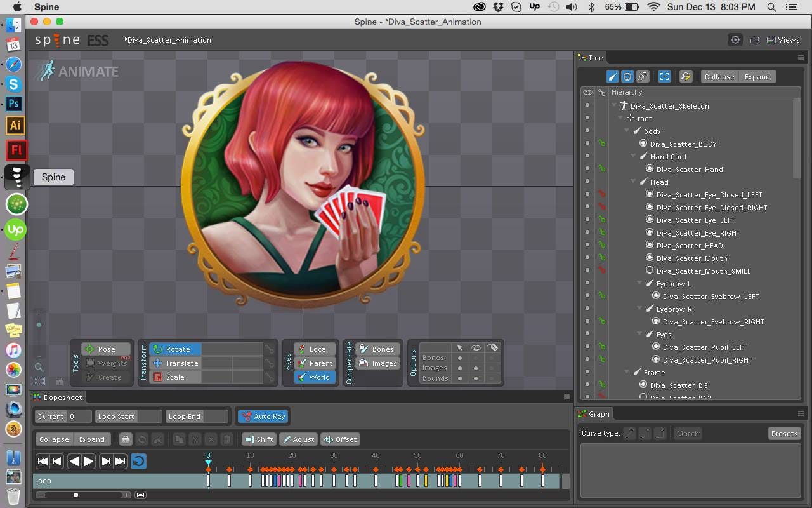Open Graph Presets button

click(x=784, y=433)
